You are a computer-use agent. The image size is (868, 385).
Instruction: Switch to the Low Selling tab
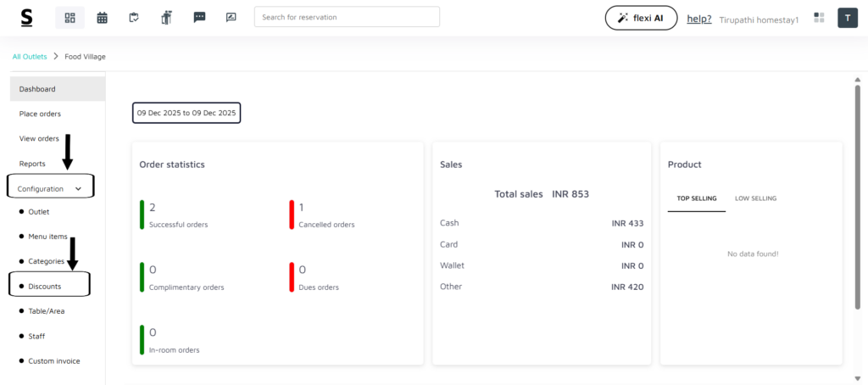[755, 198]
